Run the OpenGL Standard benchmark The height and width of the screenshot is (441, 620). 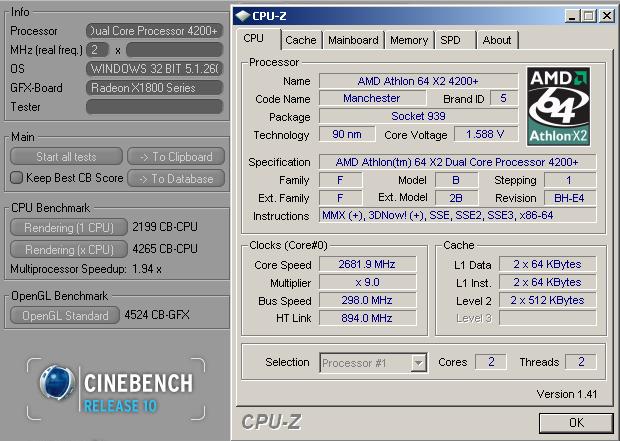coord(65,315)
